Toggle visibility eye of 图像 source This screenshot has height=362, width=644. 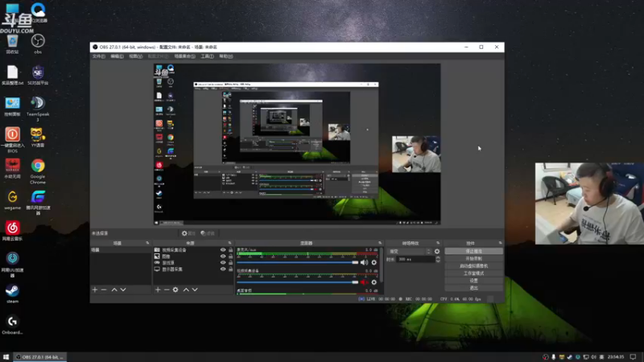223,256
